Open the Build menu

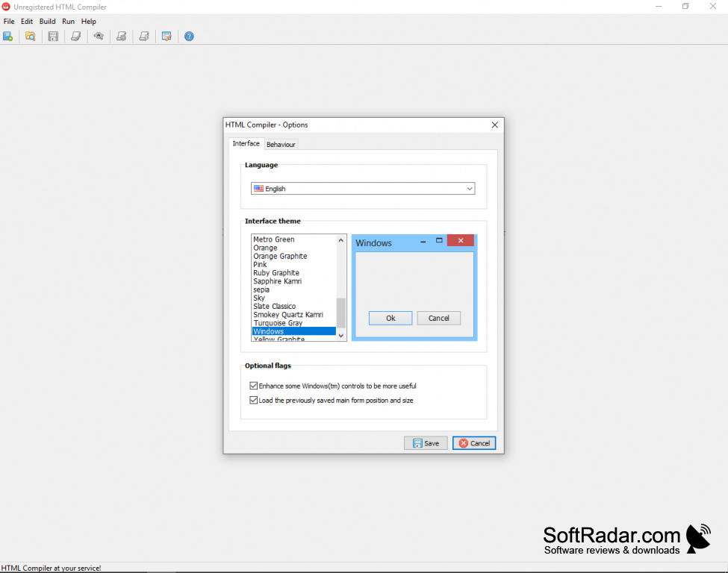(47, 22)
